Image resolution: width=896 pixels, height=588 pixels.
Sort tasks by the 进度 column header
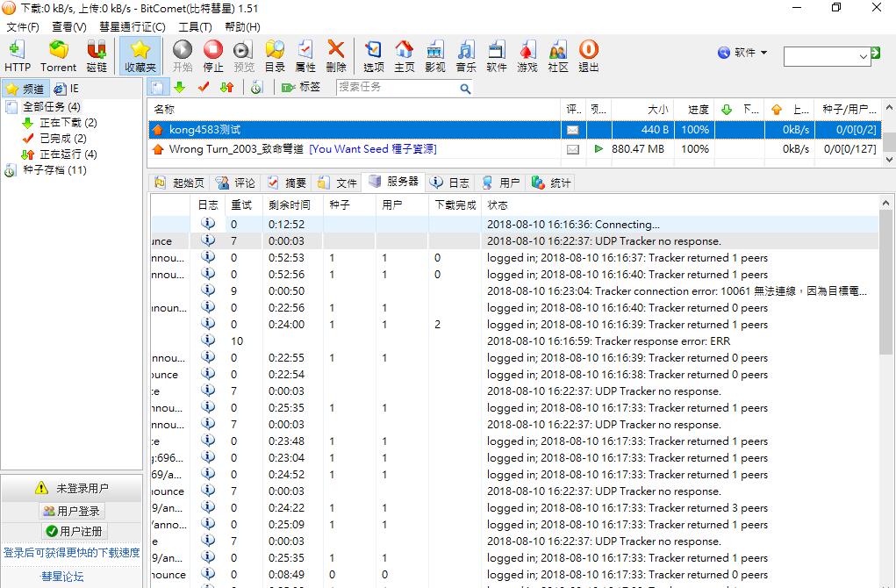[695, 109]
